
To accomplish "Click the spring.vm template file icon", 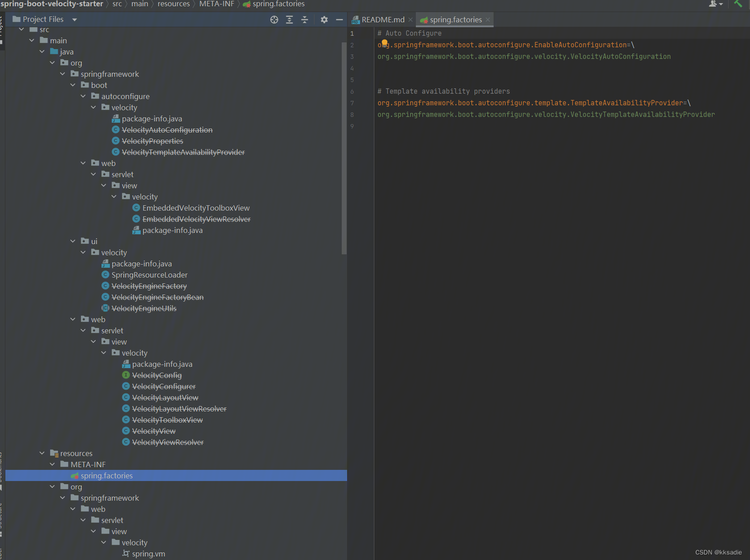I will pos(126,554).
